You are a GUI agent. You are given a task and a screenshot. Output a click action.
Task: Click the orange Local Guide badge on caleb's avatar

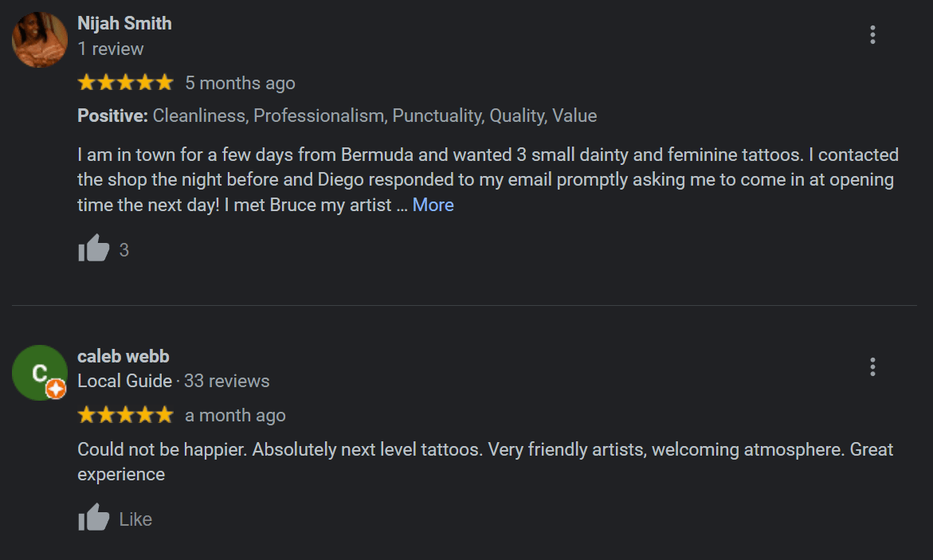56,390
